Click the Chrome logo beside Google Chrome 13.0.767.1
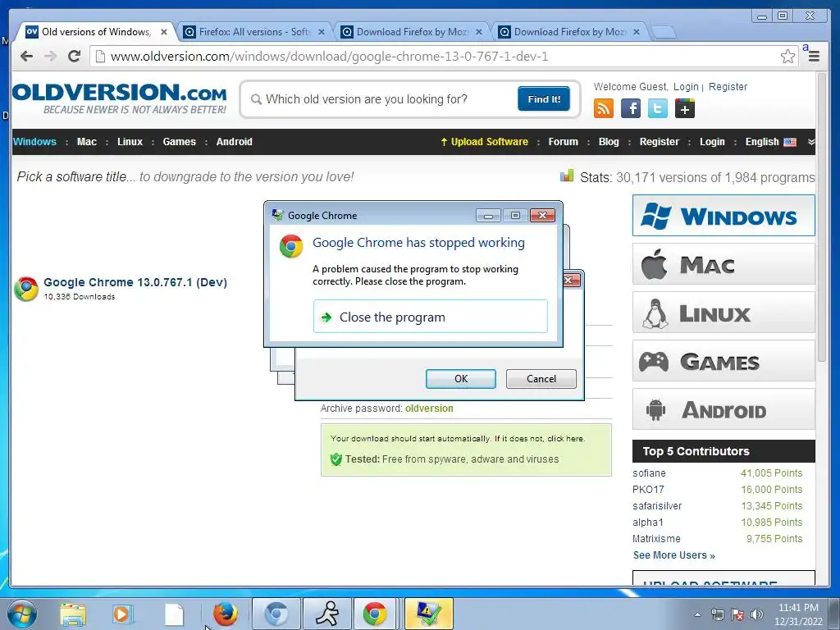 pyautogui.click(x=26, y=289)
